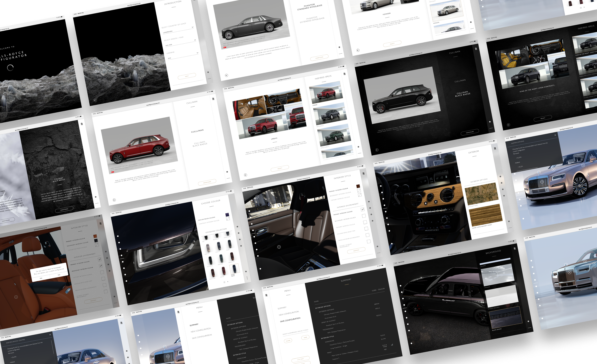Close the Notifications panel beside beige Ghost
The height and width of the screenshot is (364, 597).
coord(555,135)
